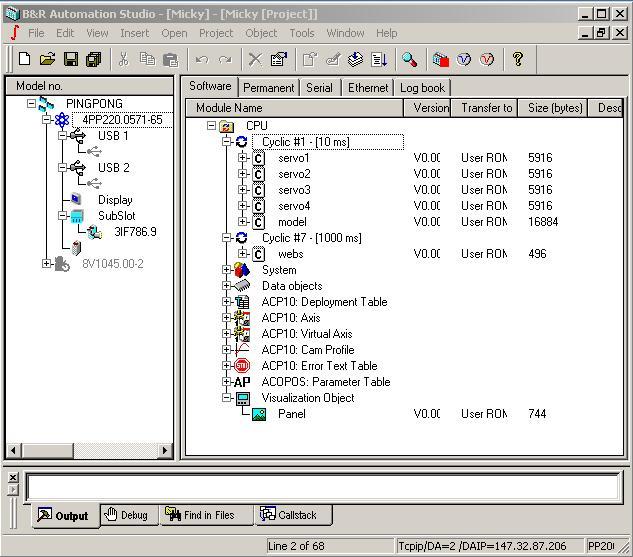Click the Line 2 of 68 status text
This screenshot has height=557, width=633.
(x=330, y=546)
